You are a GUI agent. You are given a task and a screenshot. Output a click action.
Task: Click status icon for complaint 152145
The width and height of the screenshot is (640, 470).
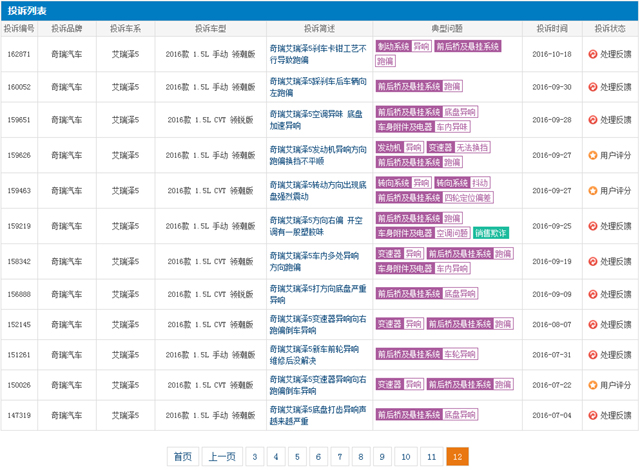(593, 325)
